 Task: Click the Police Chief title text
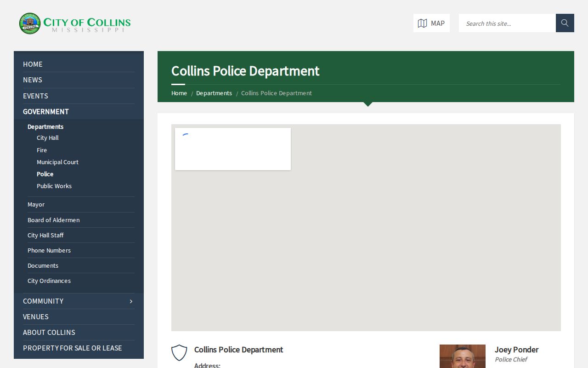[x=511, y=360]
